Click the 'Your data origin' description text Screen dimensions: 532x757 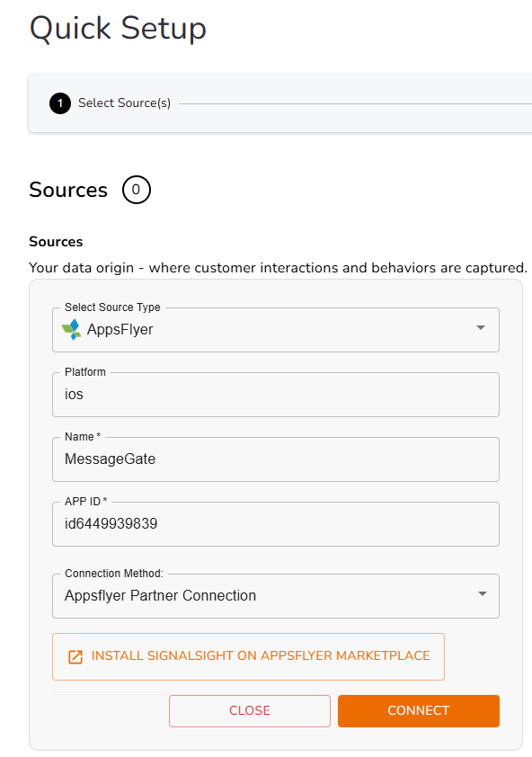coord(278,267)
